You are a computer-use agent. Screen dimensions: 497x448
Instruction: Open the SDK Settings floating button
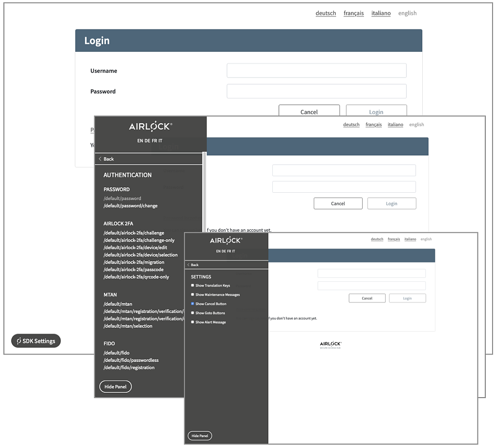coord(36,341)
